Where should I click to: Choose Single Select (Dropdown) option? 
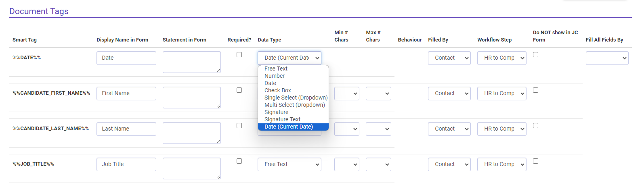pyautogui.click(x=293, y=98)
